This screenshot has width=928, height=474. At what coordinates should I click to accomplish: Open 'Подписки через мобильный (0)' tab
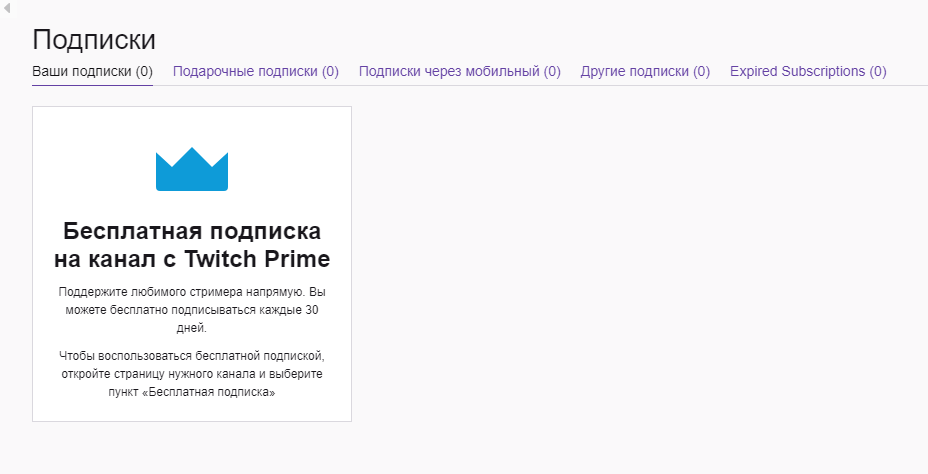(x=460, y=72)
